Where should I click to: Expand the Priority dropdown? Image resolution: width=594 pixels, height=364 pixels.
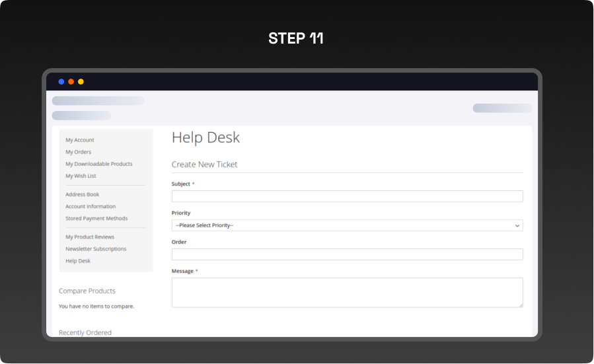point(347,225)
